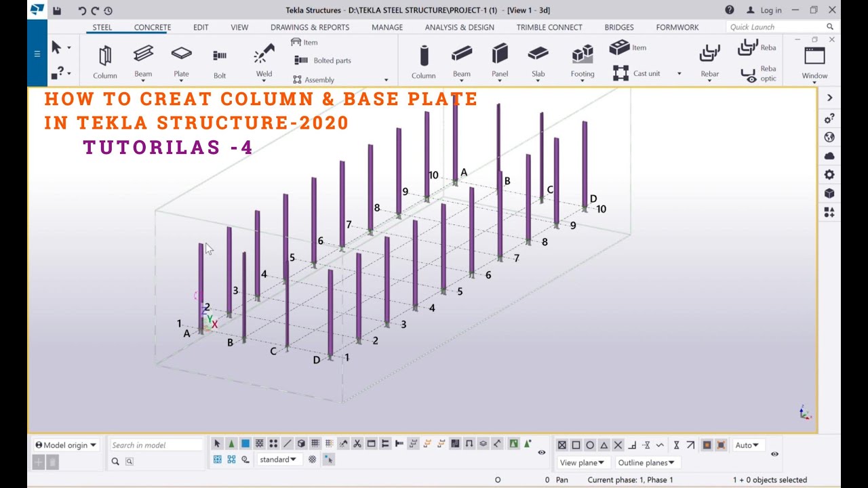This screenshot has width=868, height=488.
Task: Open the Rebar tool
Action: [x=710, y=62]
